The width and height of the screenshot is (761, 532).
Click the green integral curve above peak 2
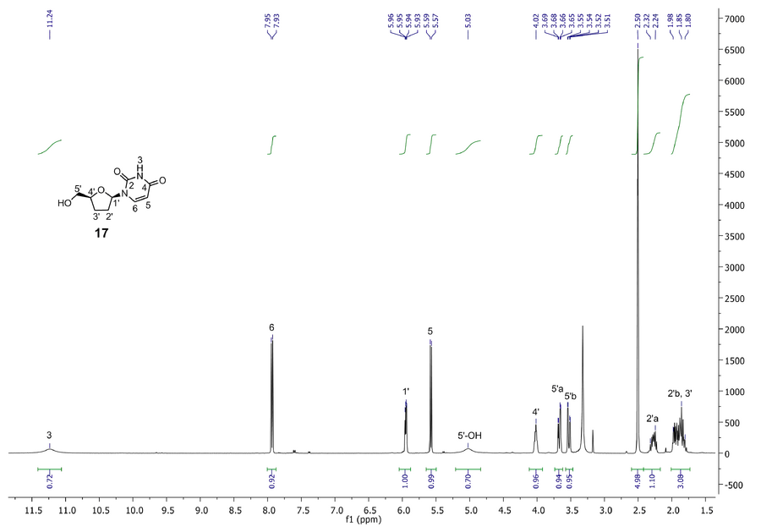point(271,145)
